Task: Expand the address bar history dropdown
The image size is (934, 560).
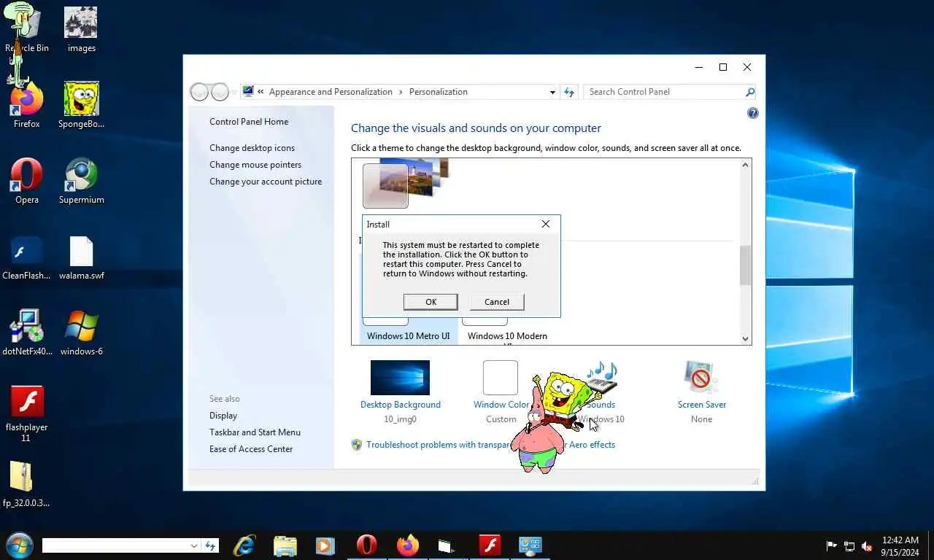Action: pos(552,92)
